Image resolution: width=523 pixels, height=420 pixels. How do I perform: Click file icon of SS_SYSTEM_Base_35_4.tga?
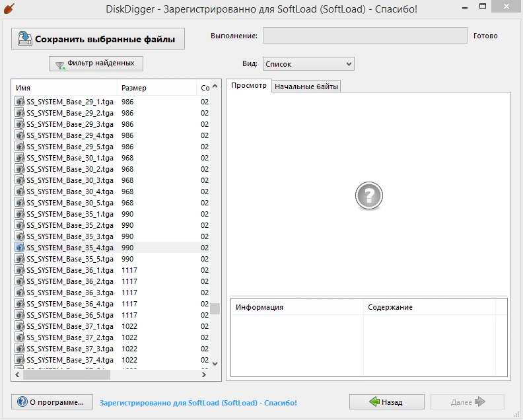click(x=20, y=248)
